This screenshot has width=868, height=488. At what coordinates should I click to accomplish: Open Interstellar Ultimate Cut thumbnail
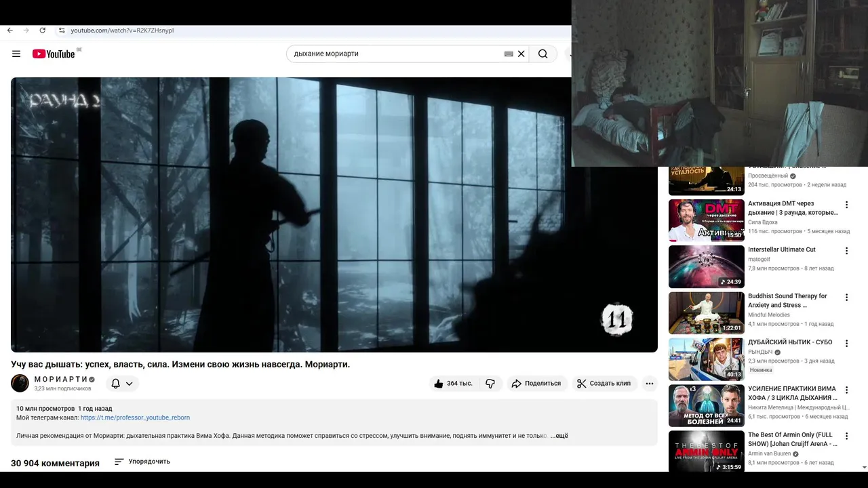[x=707, y=266]
